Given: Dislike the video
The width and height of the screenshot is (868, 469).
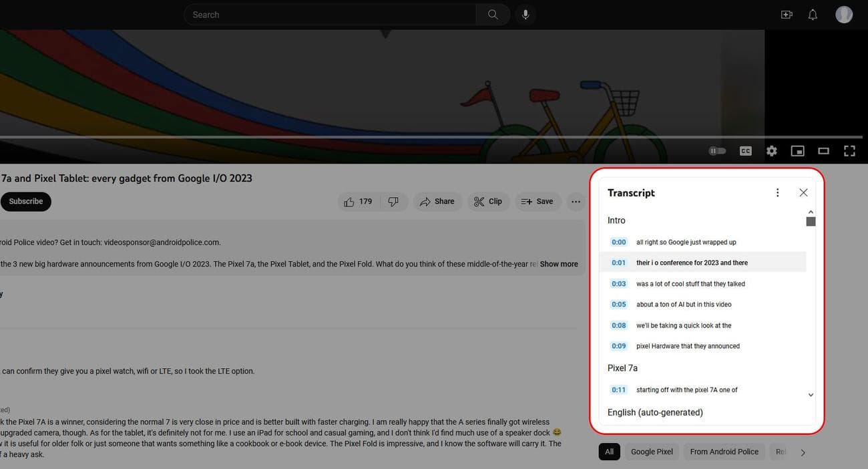Looking at the screenshot, I should [393, 201].
